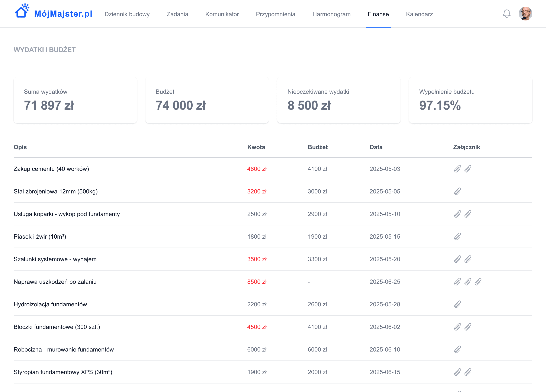Open first attachment for Zakup cementu
This screenshot has width=546, height=392.
click(457, 169)
